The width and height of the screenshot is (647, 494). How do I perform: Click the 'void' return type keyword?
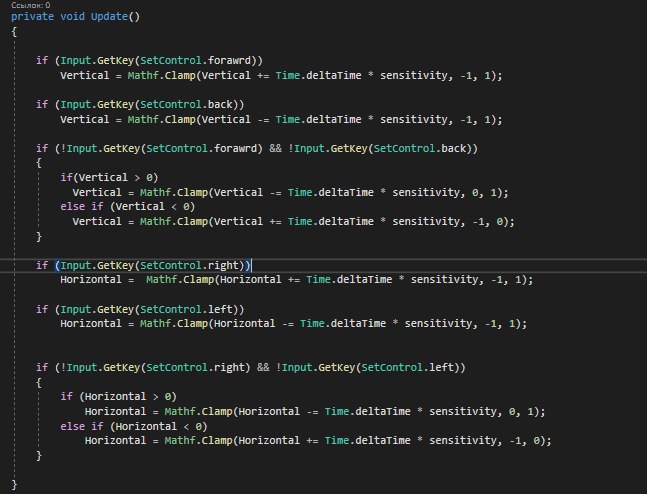tap(73, 17)
